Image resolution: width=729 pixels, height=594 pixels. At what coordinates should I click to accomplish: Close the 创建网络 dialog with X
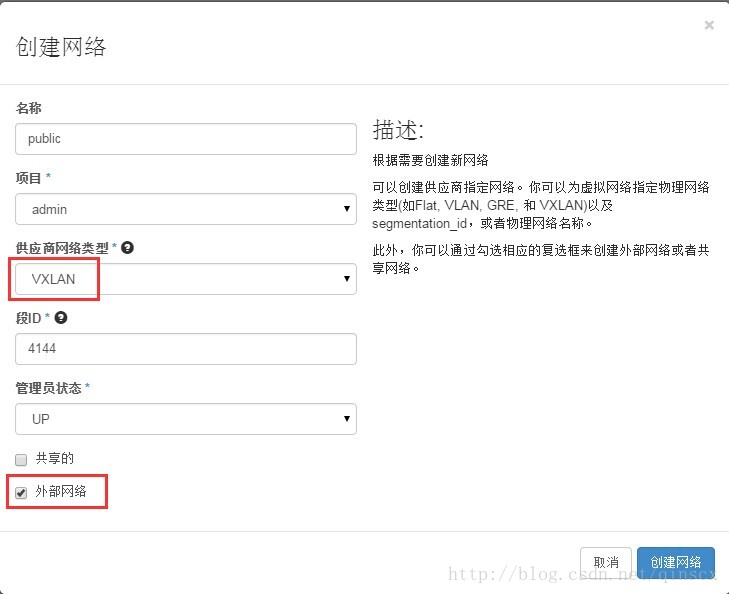pos(709,25)
